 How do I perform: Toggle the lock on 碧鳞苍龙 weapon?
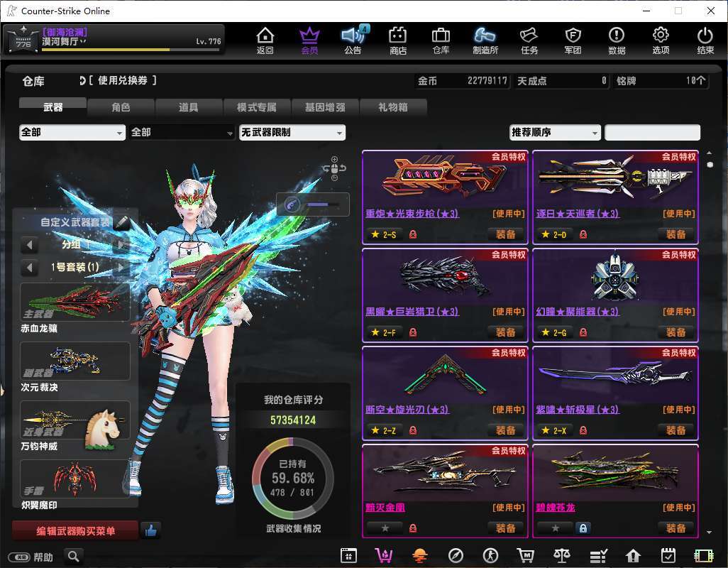coord(583,528)
